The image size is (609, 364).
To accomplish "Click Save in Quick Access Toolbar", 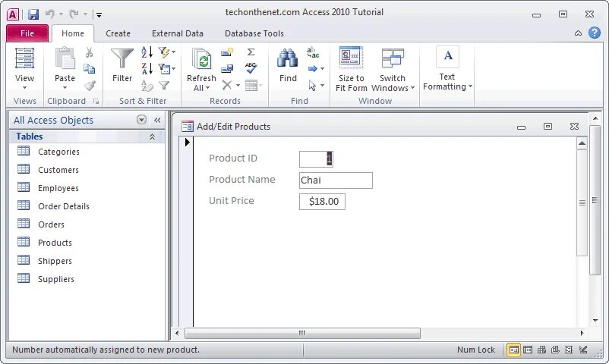I will click(33, 14).
